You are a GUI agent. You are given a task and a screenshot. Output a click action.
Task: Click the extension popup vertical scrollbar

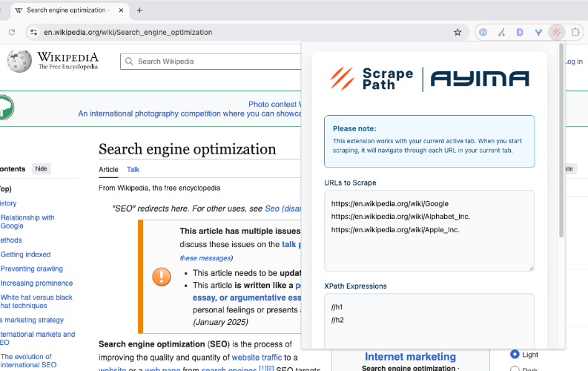click(561, 141)
